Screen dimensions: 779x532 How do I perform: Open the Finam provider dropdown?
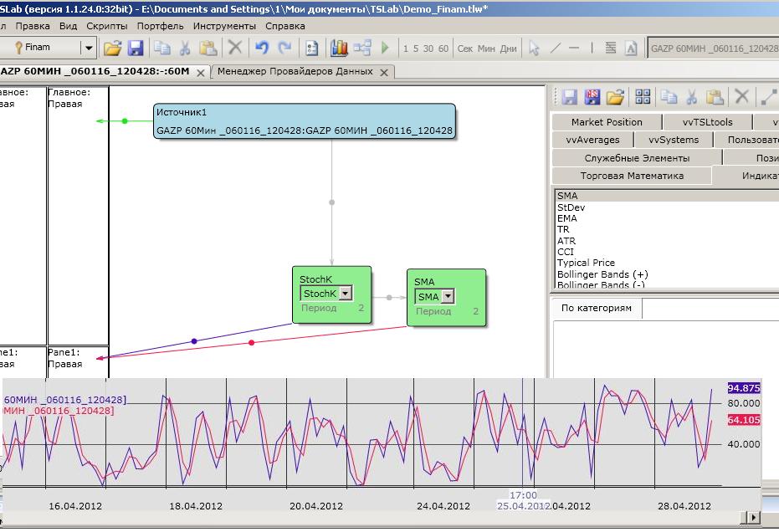[x=87, y=49]
